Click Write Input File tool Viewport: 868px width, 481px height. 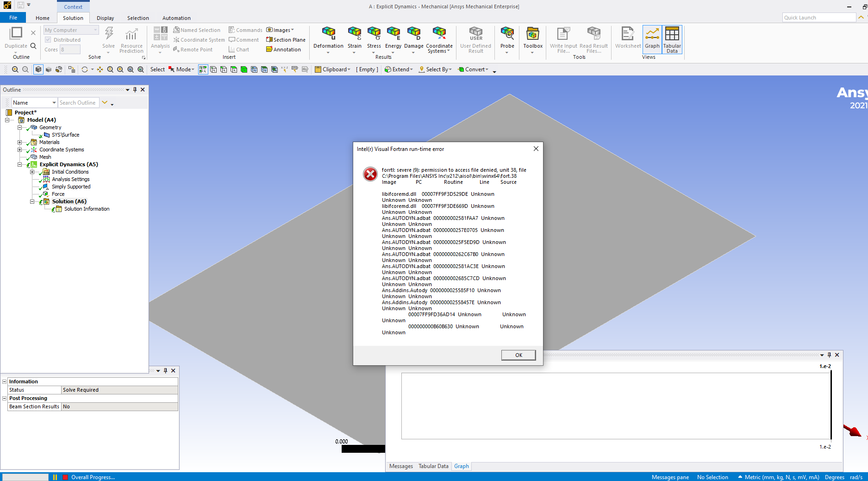tap(563, 39)
